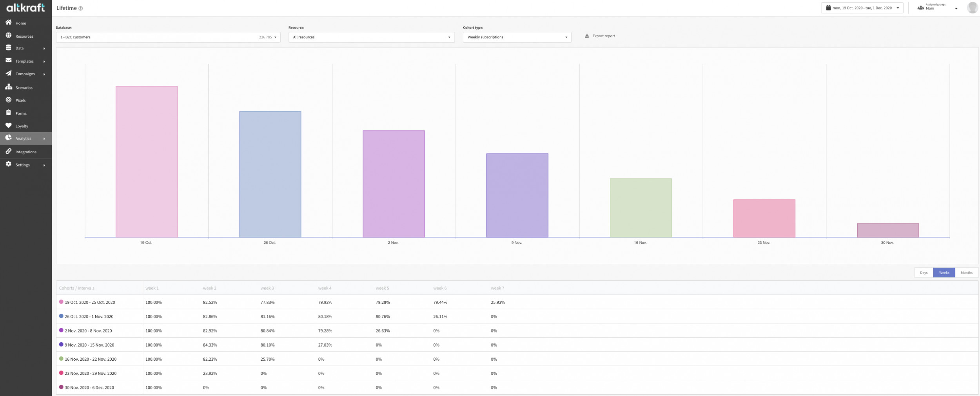Expand the Analytics sidebar menu
Viewport: 980px width, 396px height.
[26, 138]
